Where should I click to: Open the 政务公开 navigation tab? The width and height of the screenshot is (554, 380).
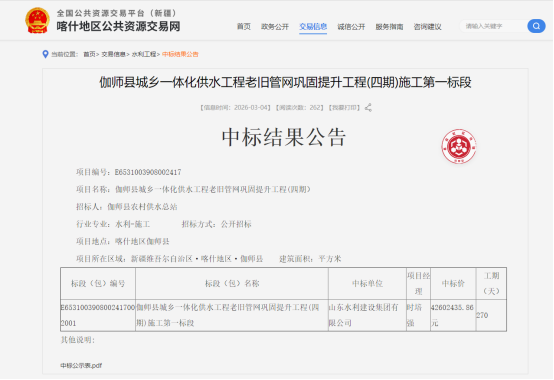(275, 27)
